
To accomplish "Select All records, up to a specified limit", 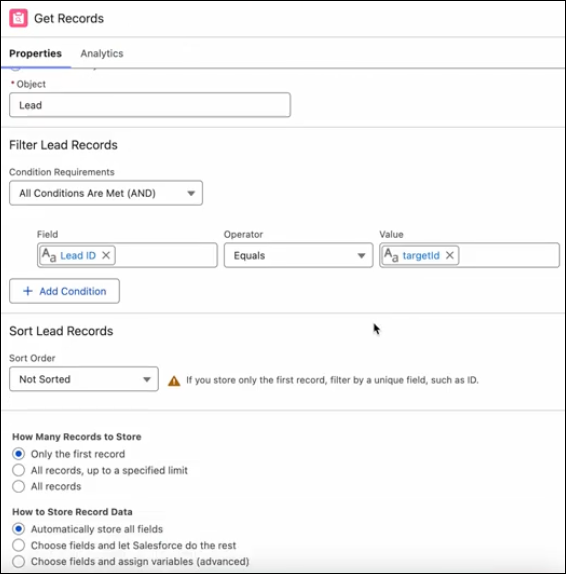I will [x=19, y=470].
